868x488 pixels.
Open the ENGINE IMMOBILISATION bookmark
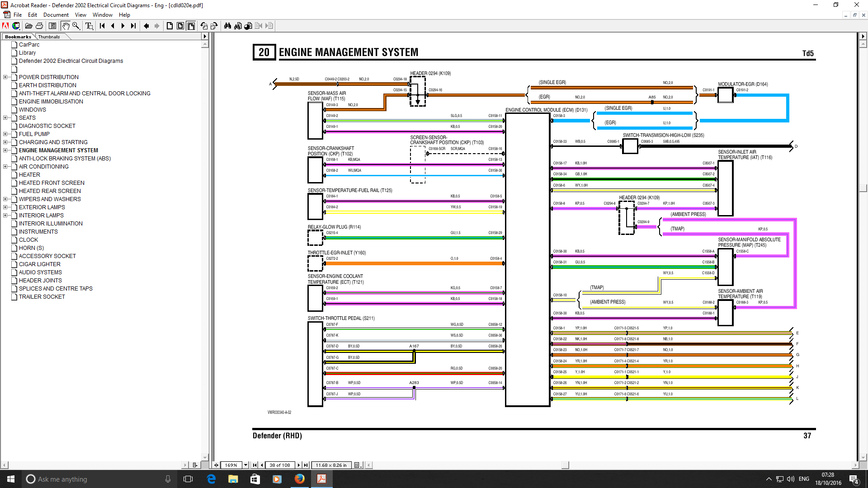click(x=51, y=102)
